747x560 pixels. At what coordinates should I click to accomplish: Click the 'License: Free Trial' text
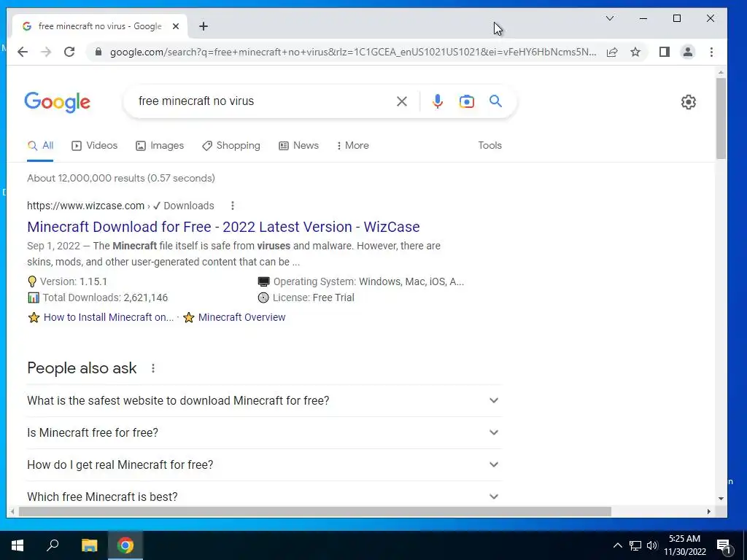(x=314, y=298)
